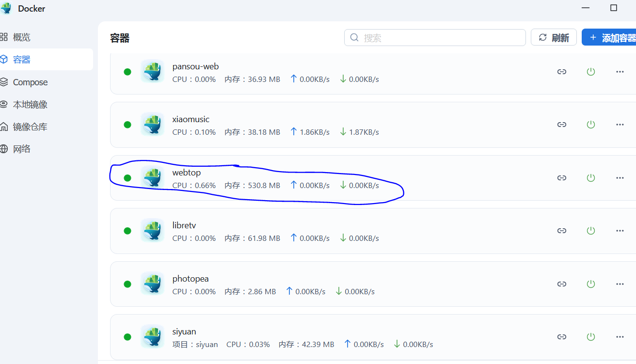Click the xiaomusic container icon

point(153,124)
